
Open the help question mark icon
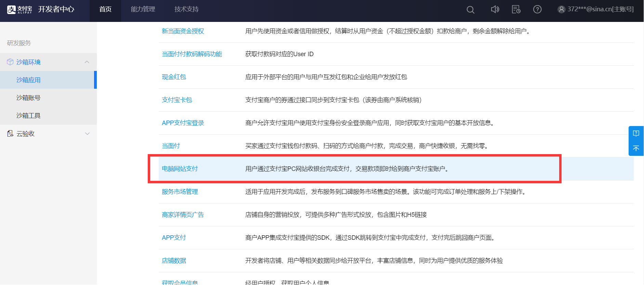(537, 9)
